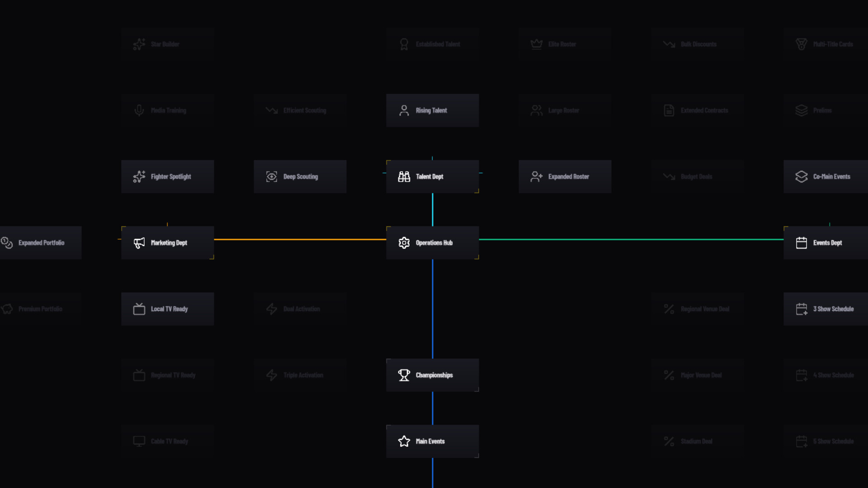Click the person icon on Rising Talent
Image resolution: width=868 pixels, height=488 pixels.
[x=404, y=110]
